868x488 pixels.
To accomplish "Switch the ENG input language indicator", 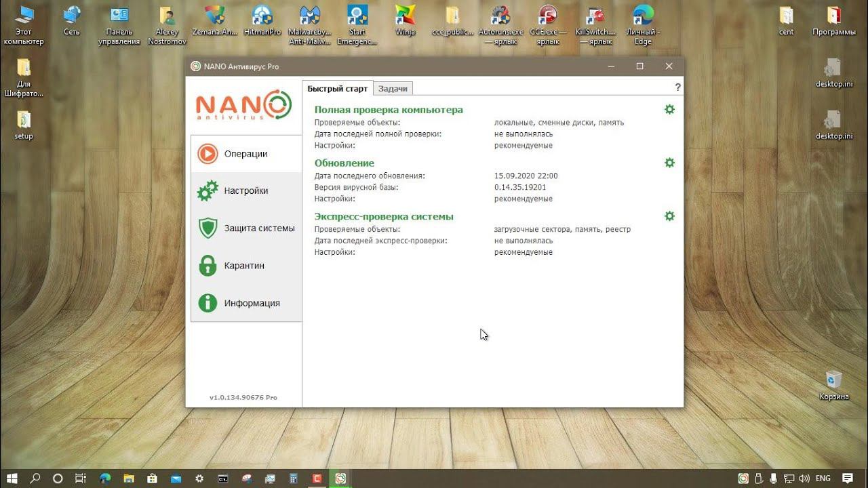I will (823, 479).
